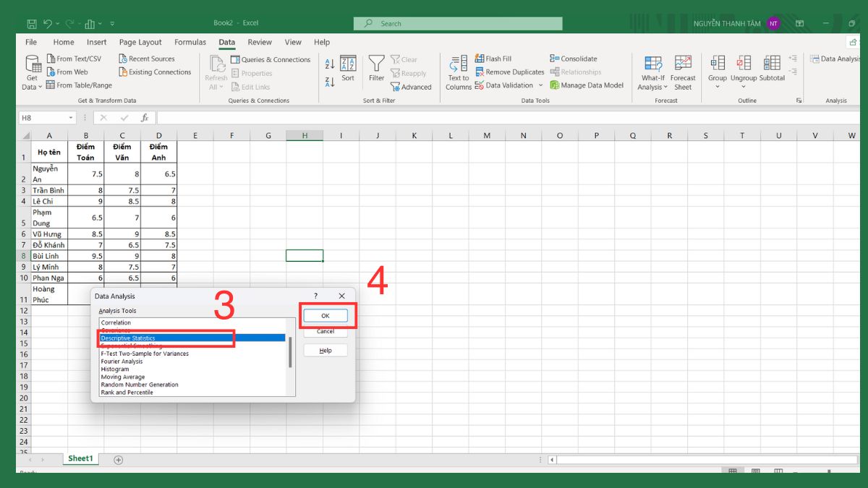Open the What-If Analysis dropdown
The width and height of the screenshot is (868, 488).
(x=652, y=72)
